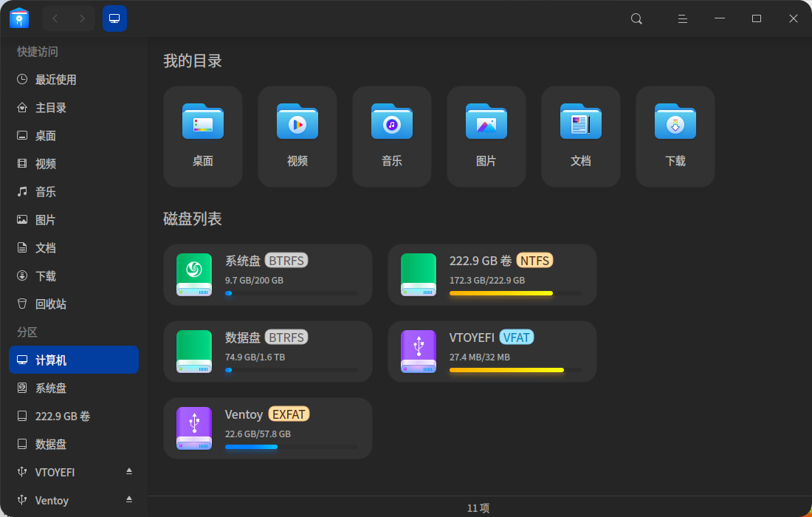Screen dimensions: 812x517
Task: Click 系统盘 usage bar
Action: coord(291,293)
